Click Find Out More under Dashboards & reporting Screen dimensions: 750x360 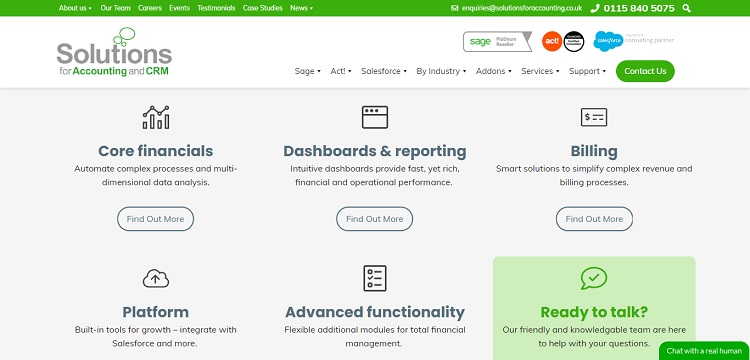click(375, 219)
